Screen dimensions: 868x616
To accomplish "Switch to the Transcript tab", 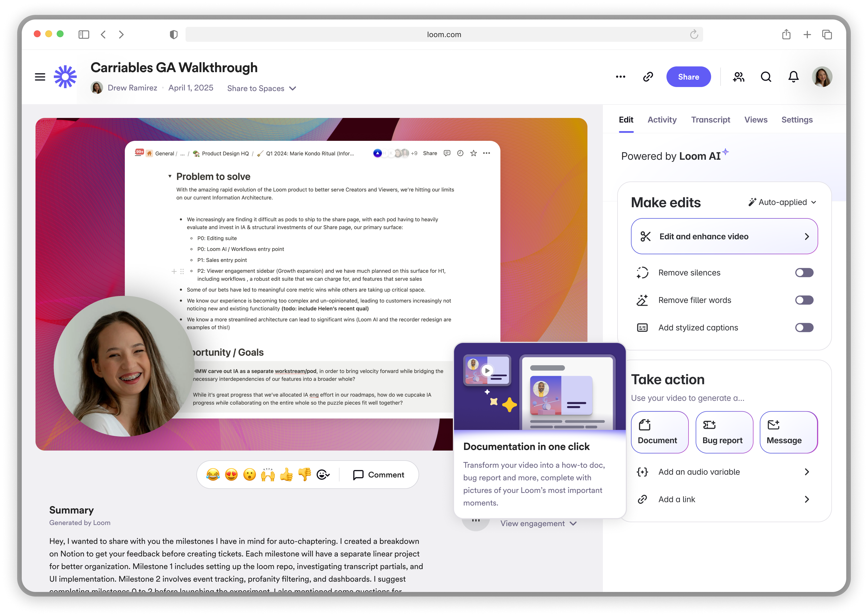I will click(710, 120).
